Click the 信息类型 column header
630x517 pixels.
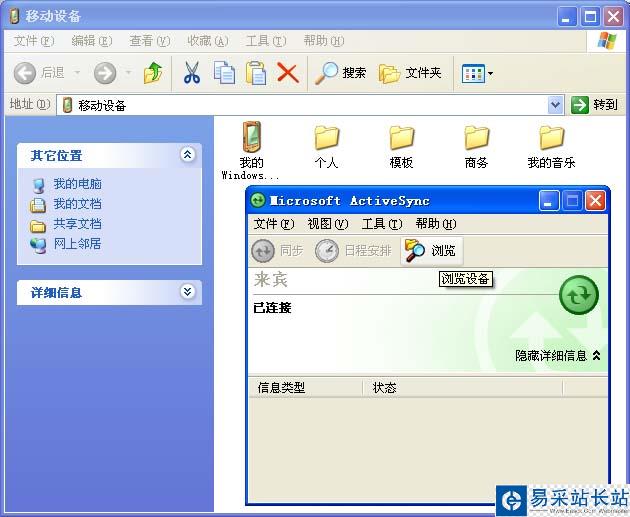[305, 388]
